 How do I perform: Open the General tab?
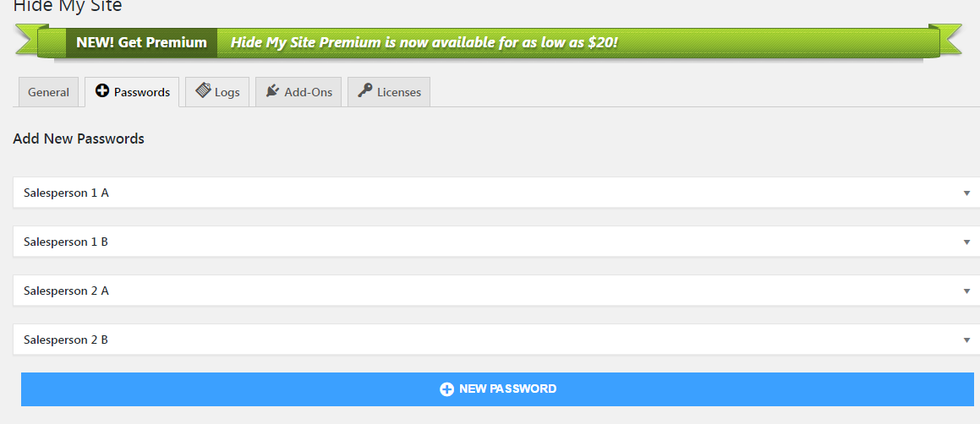point(48,92)
